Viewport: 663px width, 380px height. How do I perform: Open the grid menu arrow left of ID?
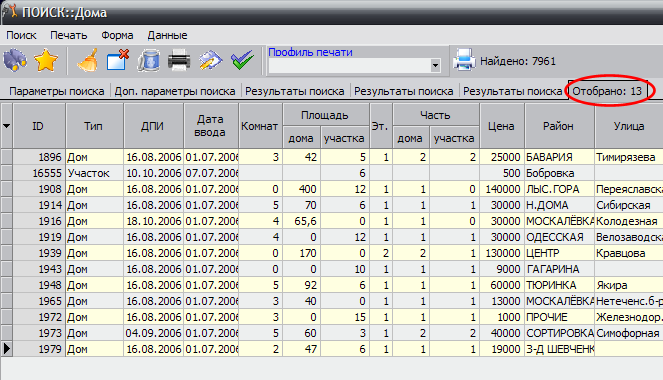point(6,126)
